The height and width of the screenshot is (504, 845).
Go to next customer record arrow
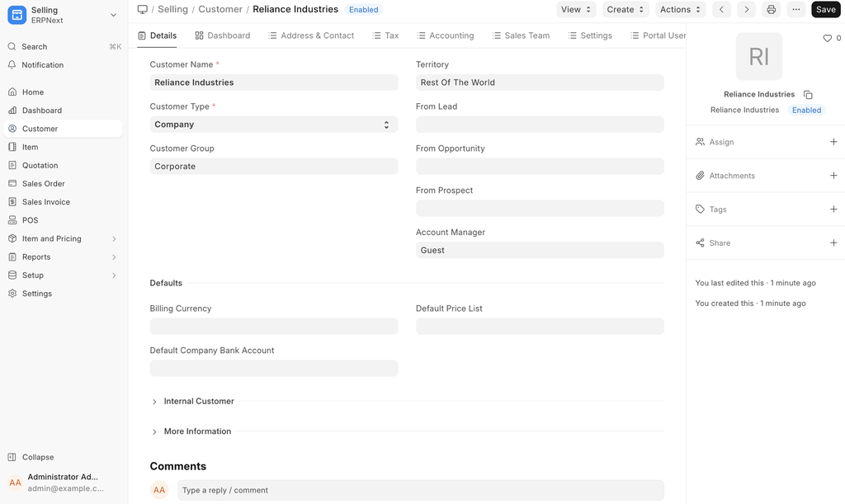(x=746, y=10)
